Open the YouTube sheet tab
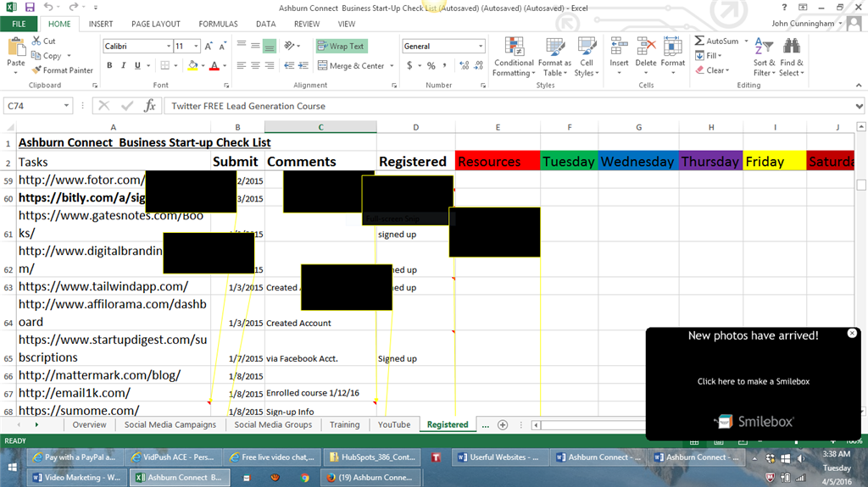The height and width of the screenshot is (487, 868). tap(394, 424)
